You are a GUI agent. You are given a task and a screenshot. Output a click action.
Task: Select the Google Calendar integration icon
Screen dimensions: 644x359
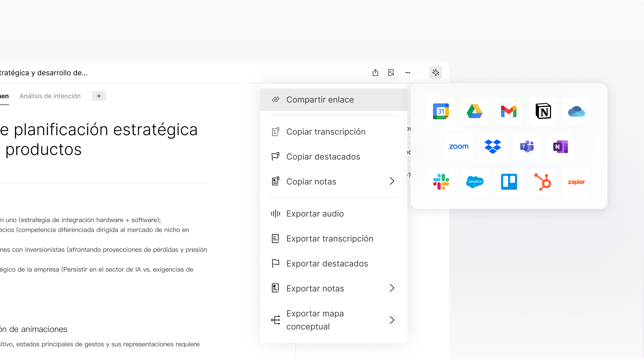pyautogui.click(x=441, y=111)
